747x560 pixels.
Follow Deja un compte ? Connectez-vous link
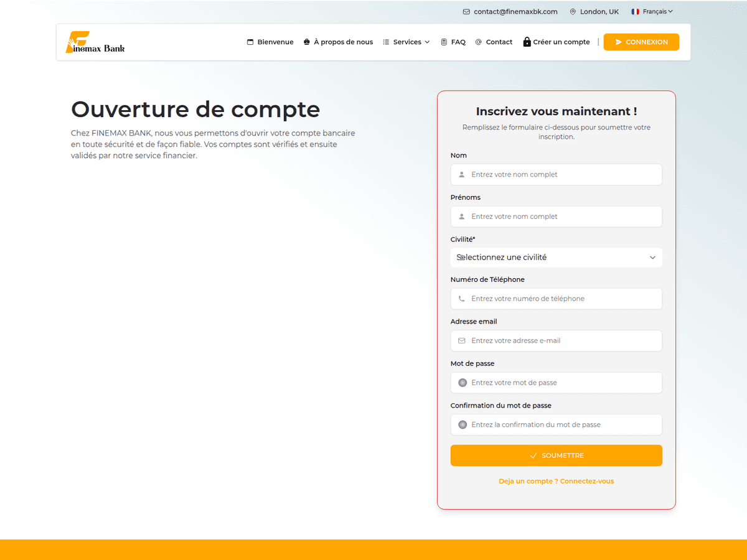557,481
